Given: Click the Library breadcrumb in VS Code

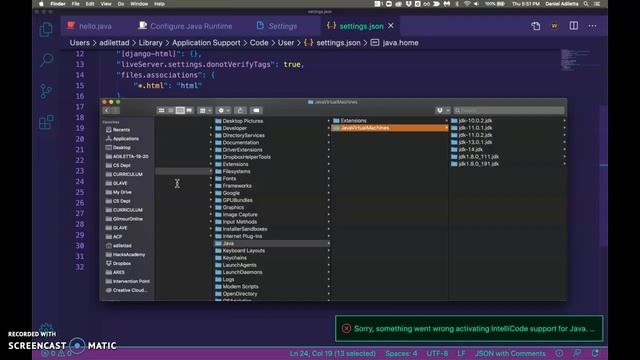Looking at the screenshot, I should [x=150, y=43].
